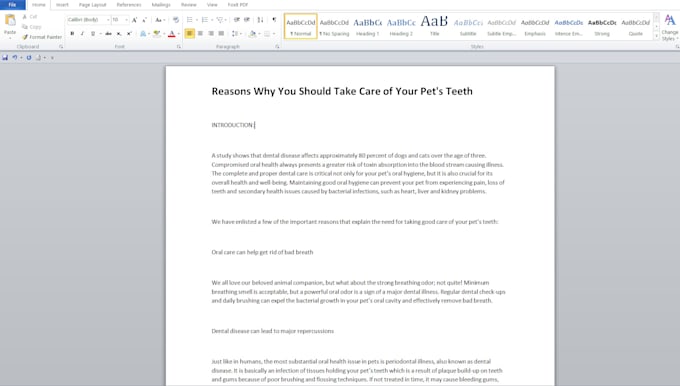Open the Change Case Aa dropdown
Screen dimensions: 680x386
pyautogui.click(x=160, y=20)
